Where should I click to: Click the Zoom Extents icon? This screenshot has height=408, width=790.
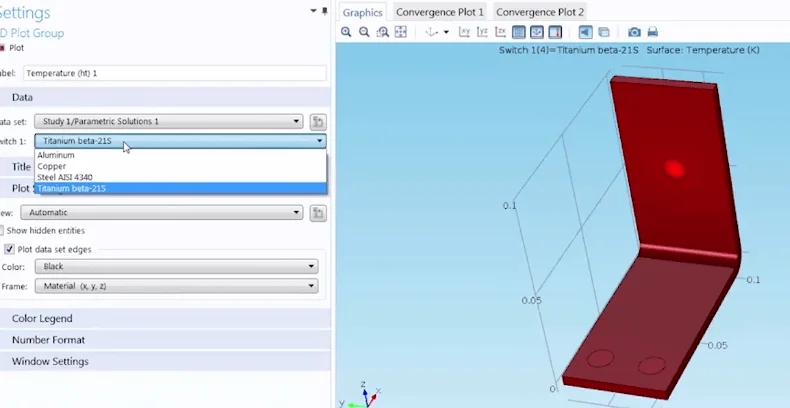coord(401,33)
